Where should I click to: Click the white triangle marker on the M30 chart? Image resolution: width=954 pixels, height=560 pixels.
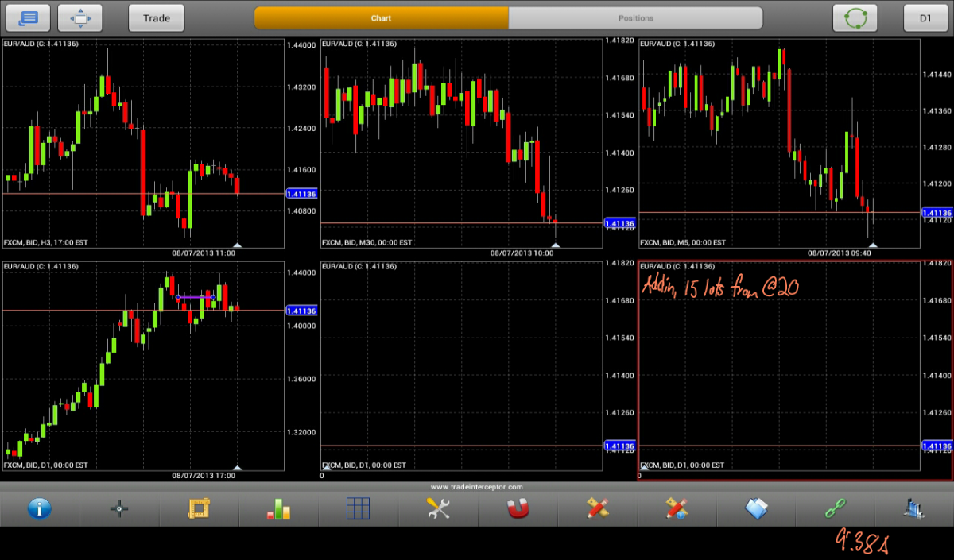[555, 245]
